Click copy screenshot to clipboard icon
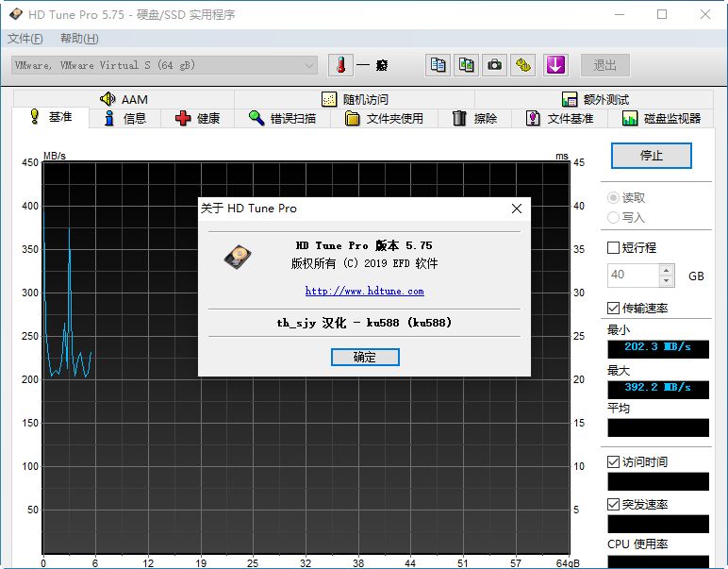728x569 pixels. (x=466, y=65)
